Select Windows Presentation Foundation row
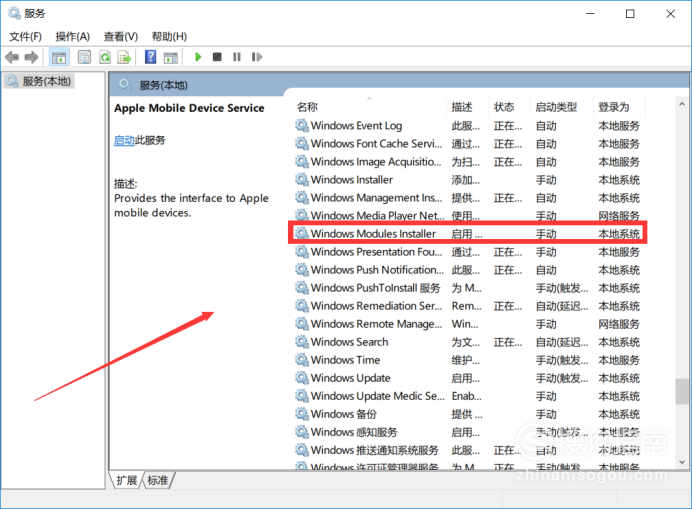The width and height of the screenshot is (692, 509). (468, 252)
